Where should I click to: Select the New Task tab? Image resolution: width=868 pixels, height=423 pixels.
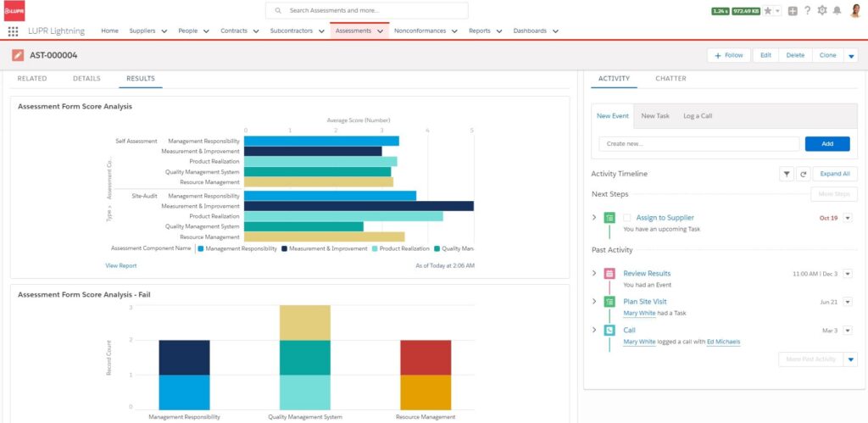coord(654,116)
